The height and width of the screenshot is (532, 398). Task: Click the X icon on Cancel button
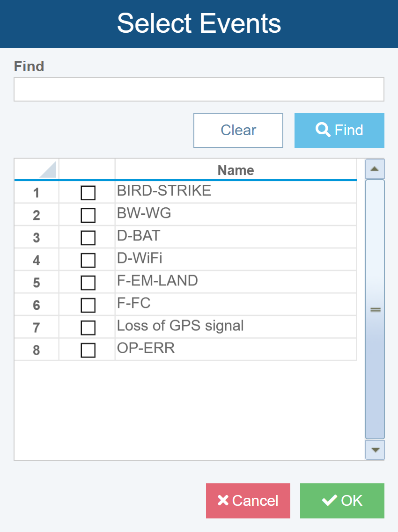click(223, 501)
